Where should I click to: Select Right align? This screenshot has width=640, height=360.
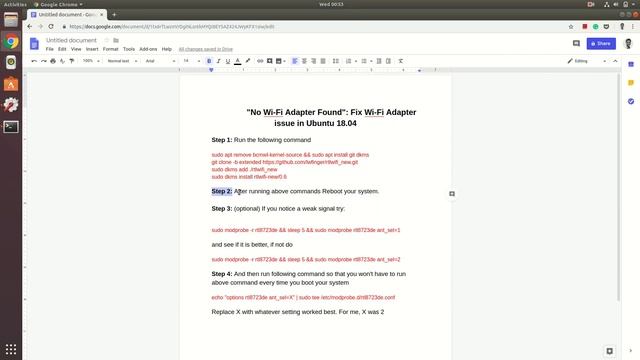[313, 61]
